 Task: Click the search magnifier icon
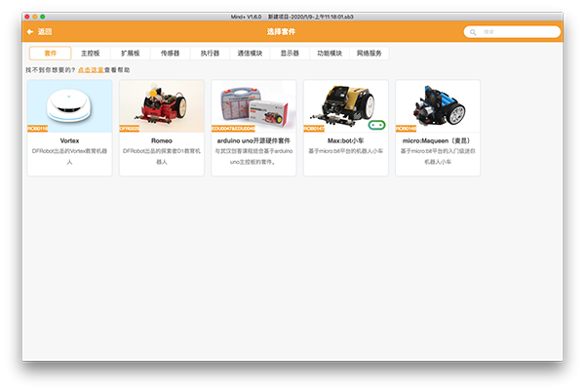(x=473, y=32)
